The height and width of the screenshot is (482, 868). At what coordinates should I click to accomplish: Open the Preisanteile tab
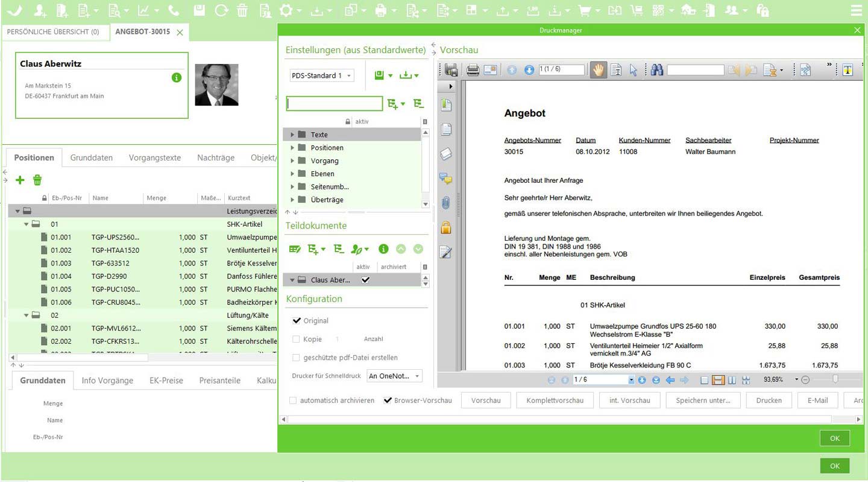point(220,381)
